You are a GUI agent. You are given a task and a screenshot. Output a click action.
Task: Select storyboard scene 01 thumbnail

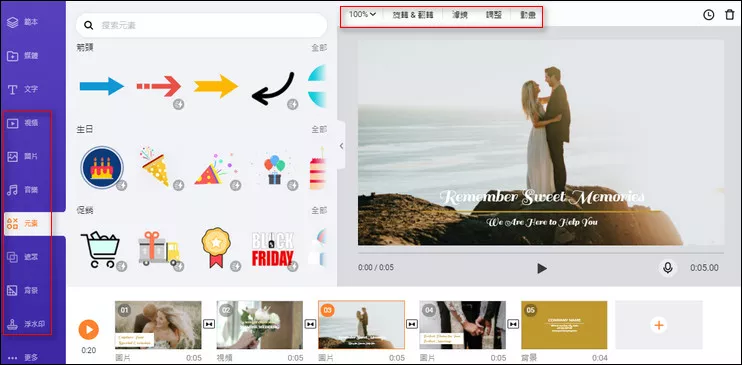(x=158, y=325)
